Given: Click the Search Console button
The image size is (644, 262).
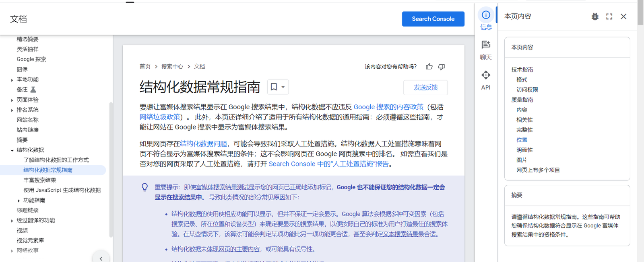Looking at the screenshot, I should pyautogui.click(x=433, y=19).
